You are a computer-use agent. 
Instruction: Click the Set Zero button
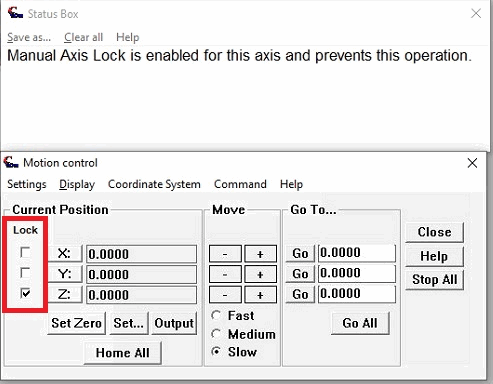(x=76, y=323)
